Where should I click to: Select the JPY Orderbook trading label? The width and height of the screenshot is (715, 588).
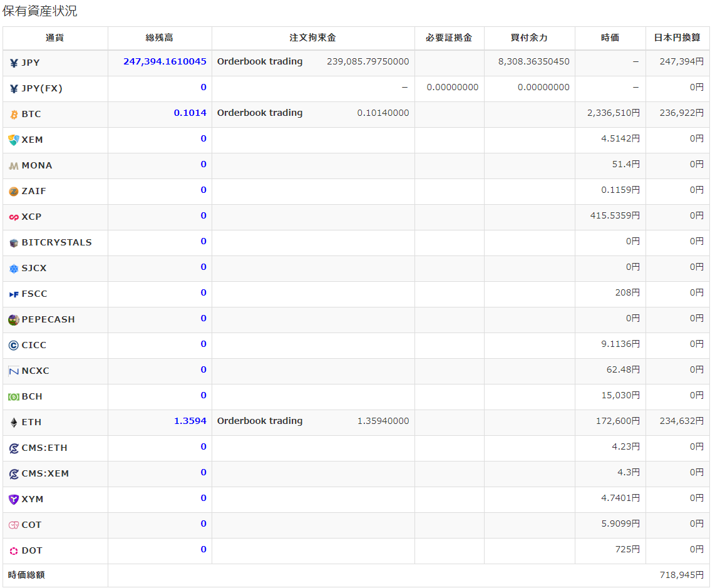tap(260, 61)
